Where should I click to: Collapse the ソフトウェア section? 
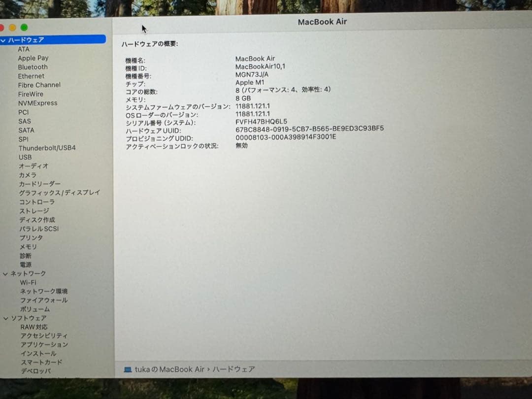(5, 318)
